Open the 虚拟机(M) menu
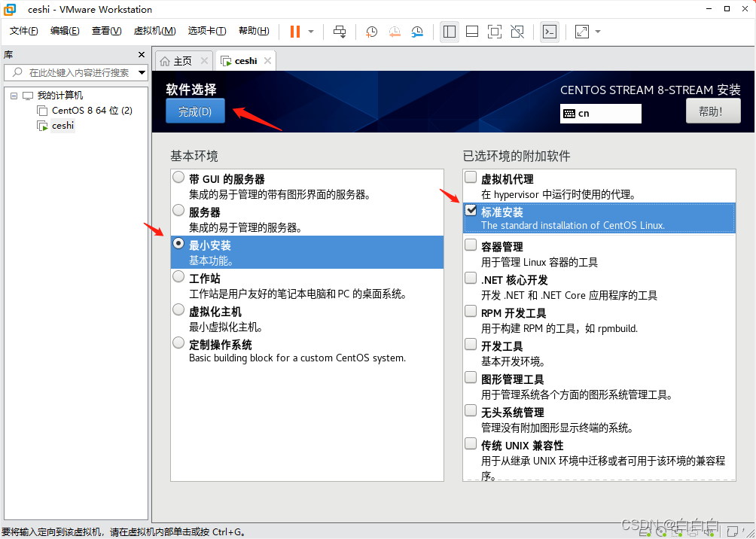 155,31
